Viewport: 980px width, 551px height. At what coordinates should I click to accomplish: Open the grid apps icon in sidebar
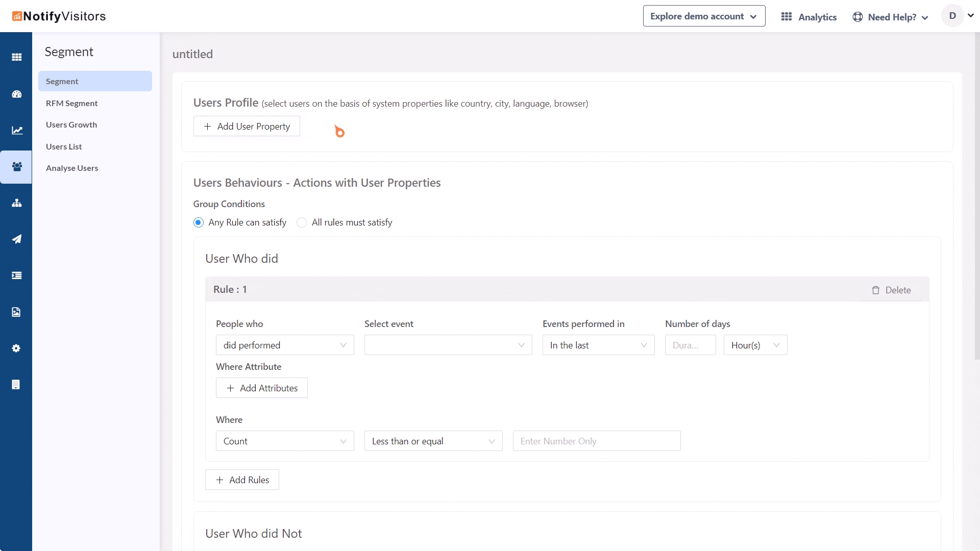[16, 57]
